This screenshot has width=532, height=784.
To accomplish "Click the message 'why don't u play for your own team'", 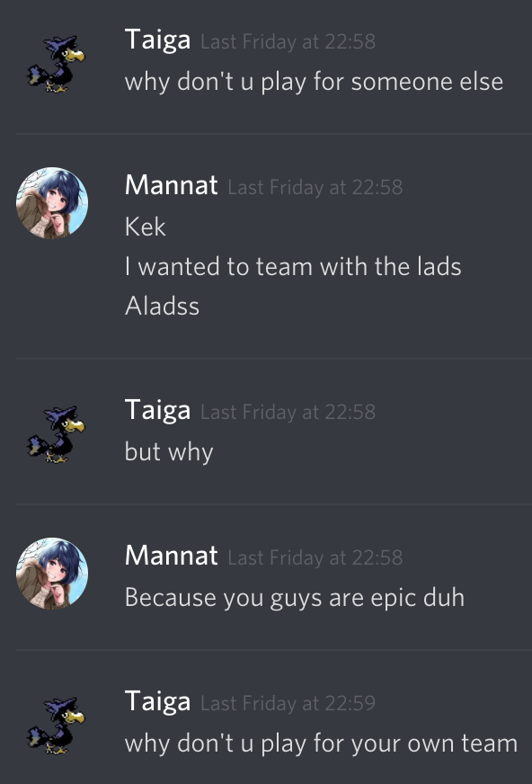I will 321,744.
